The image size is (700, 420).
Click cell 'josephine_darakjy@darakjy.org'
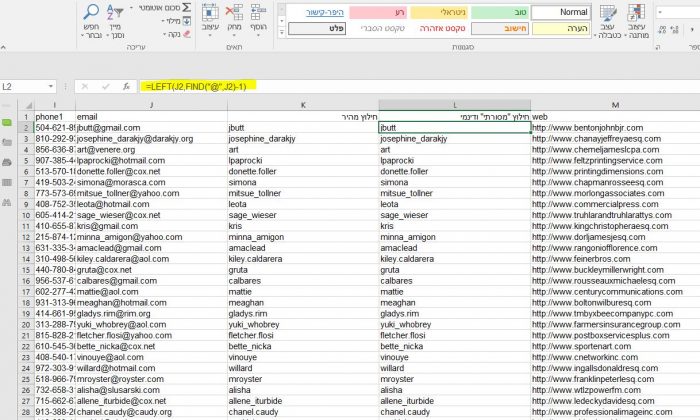151,139
